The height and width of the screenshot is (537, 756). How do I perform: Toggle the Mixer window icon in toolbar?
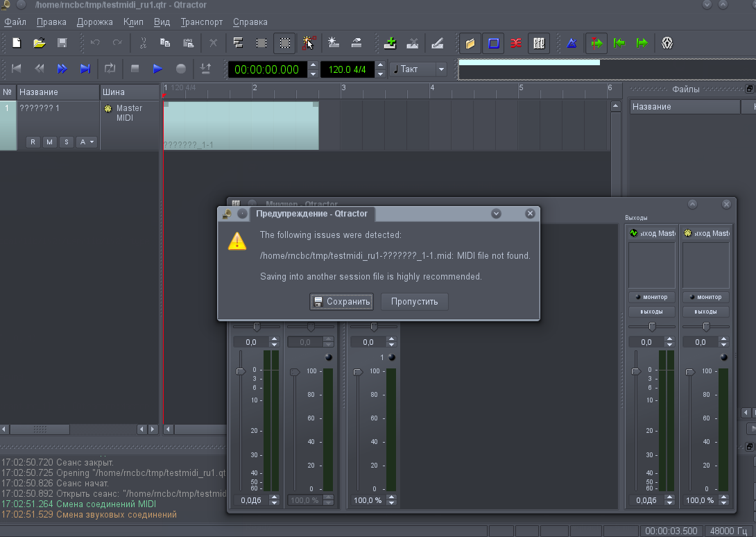click(x=539, y=43)
